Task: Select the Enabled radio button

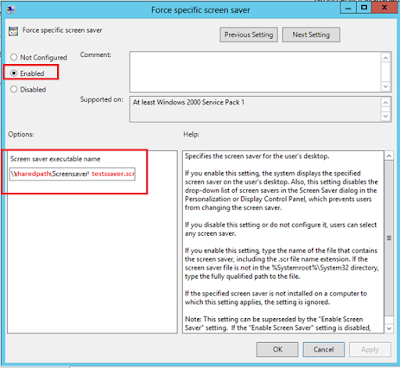Action: coord(13,73)
